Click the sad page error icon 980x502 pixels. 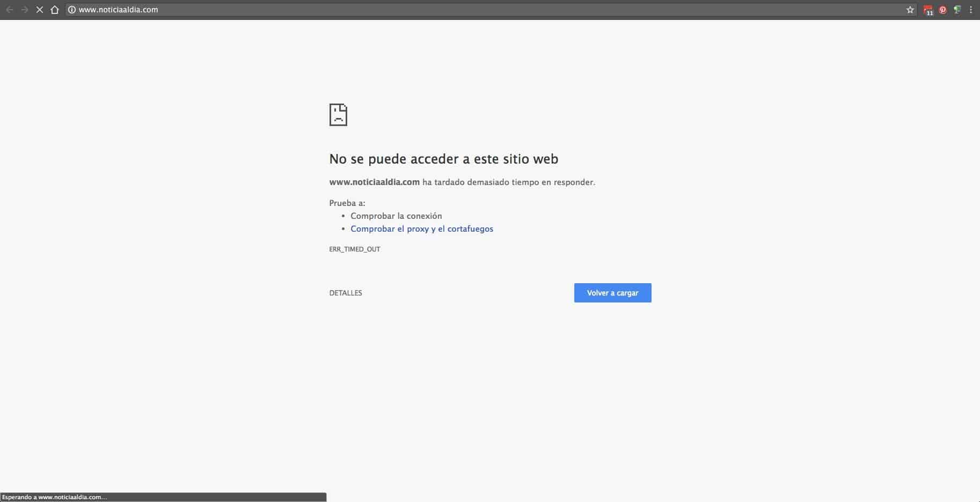click(x=338, y=115)
